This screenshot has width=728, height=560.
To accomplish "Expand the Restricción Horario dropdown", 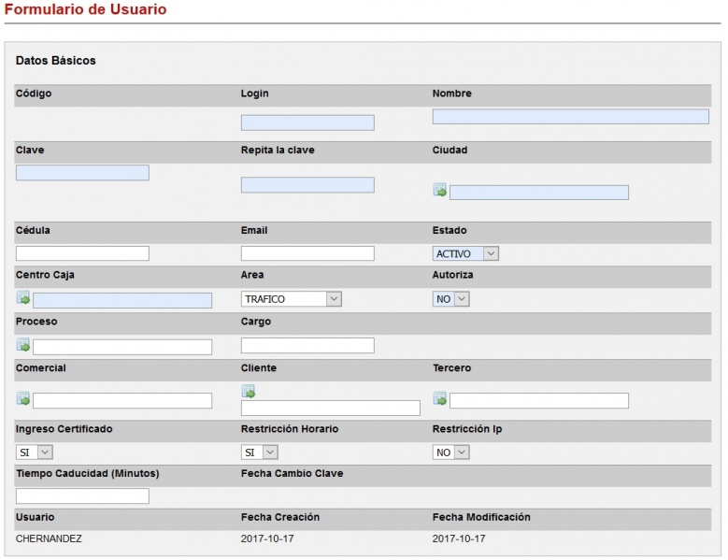I will tap(260, 452).
